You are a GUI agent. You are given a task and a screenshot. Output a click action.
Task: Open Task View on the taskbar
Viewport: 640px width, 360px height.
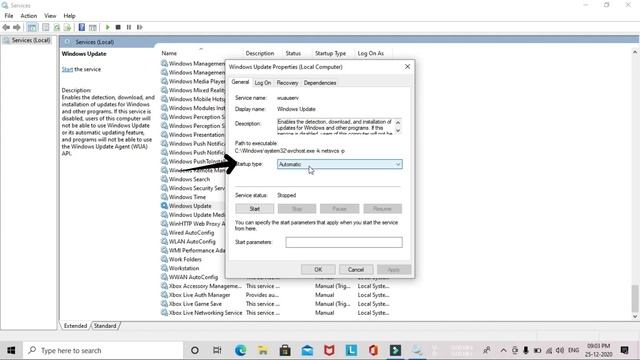[217, 350]
